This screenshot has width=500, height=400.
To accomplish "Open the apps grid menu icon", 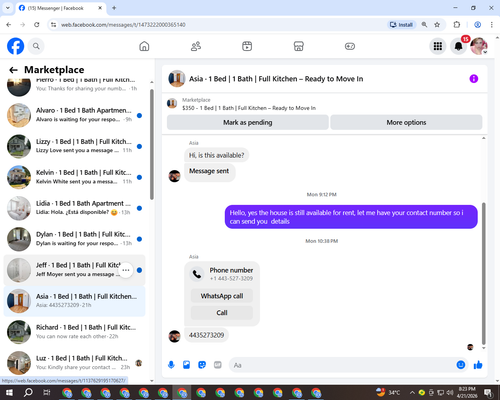I will [x=438, y=46].
